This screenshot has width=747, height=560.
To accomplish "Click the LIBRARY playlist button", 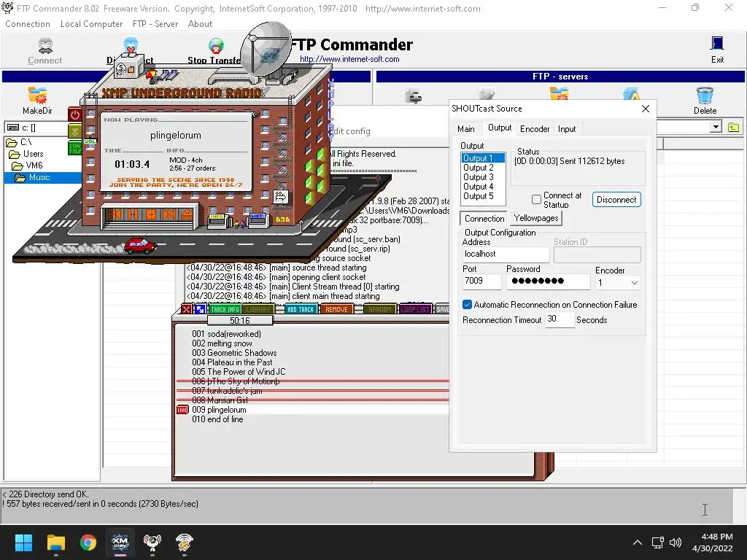I will [x=258, y=309].
